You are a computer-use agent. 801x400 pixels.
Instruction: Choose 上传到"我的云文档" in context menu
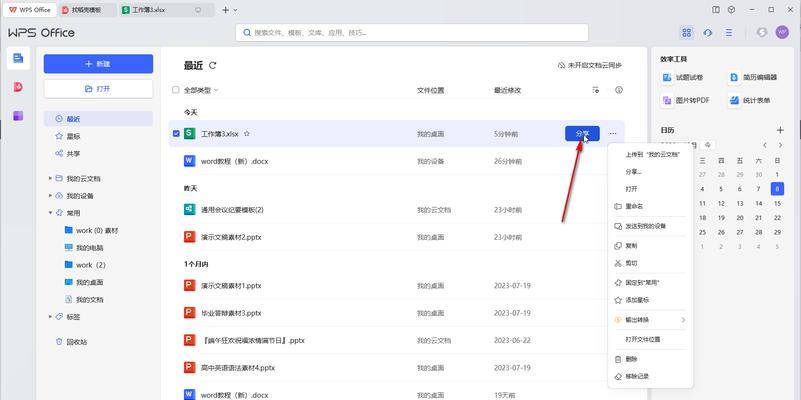click(x=650, y=154)
